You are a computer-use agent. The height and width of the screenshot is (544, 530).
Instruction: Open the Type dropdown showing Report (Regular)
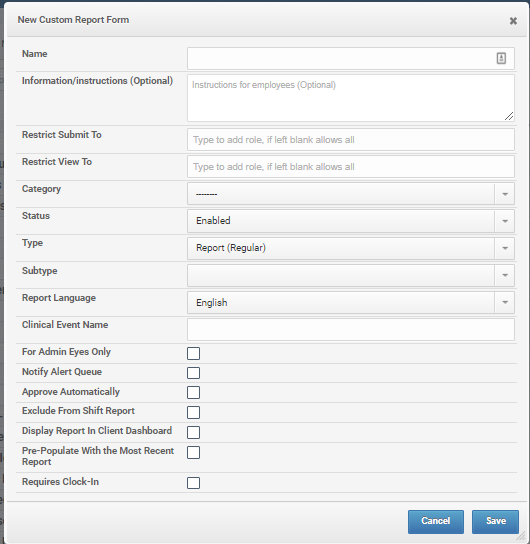(351, 248)
